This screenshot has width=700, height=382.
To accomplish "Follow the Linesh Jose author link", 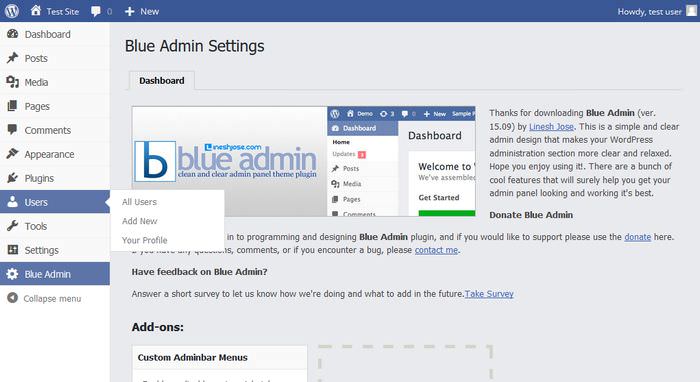I will tap(551, 127).
